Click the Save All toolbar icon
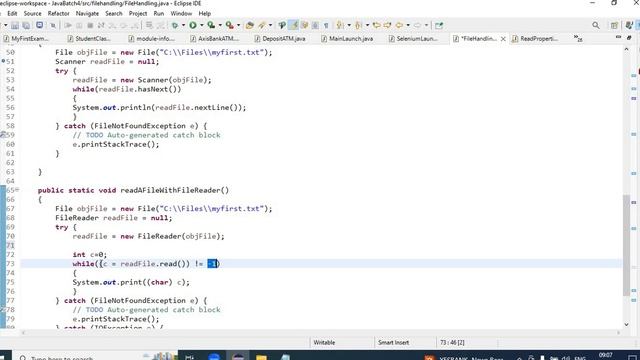 click(x=26, y=26)
